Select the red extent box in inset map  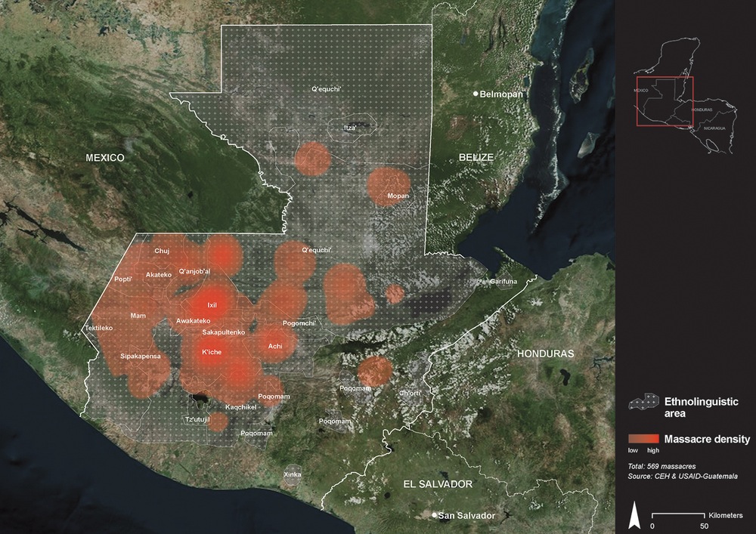[664, 100]
